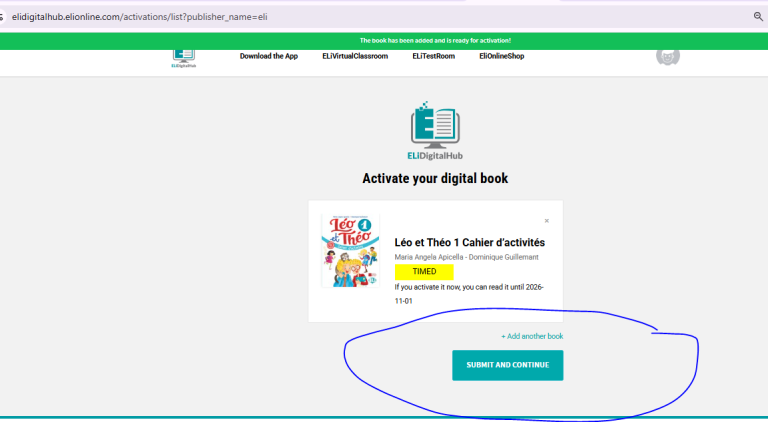
Task: Open the Download the App menu item
Action: pos(269,56)
